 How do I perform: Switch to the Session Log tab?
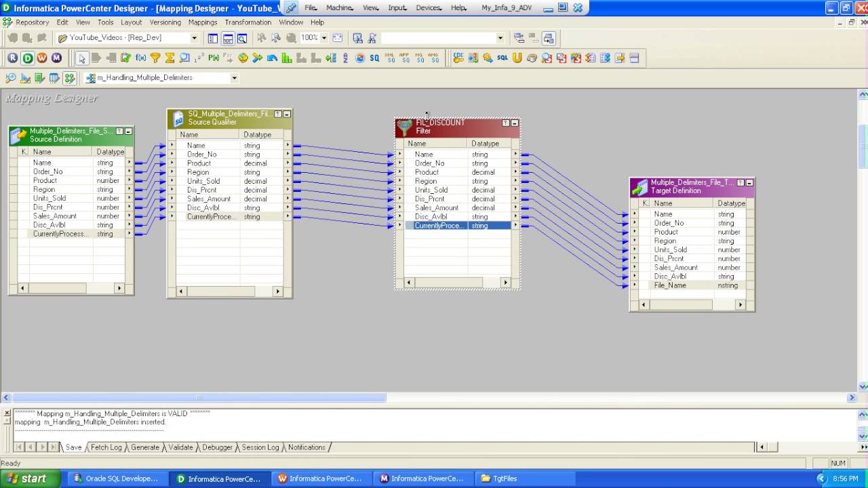tap(260, 447)
